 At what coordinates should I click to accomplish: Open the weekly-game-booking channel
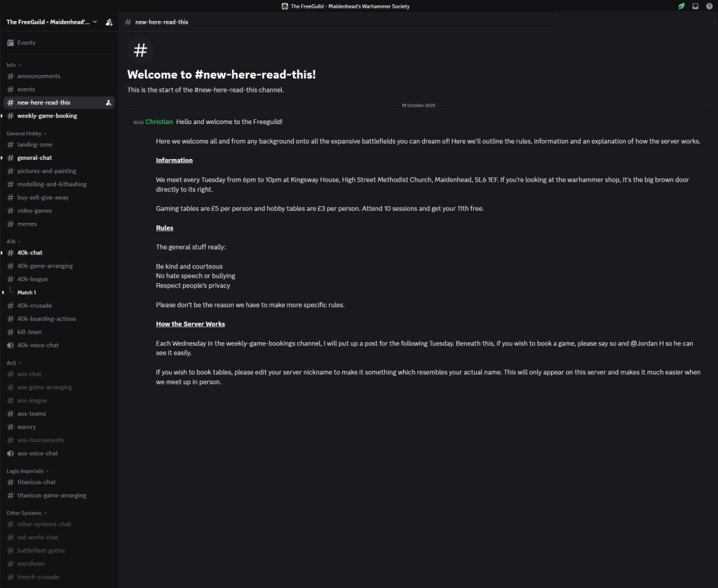(47, 116)
